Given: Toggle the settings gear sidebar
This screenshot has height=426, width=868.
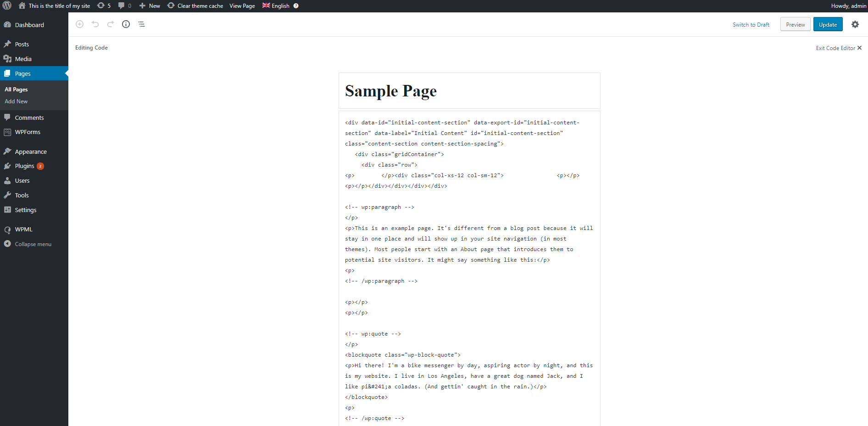Looking at the screenshot, I should (x=855, y=24).
